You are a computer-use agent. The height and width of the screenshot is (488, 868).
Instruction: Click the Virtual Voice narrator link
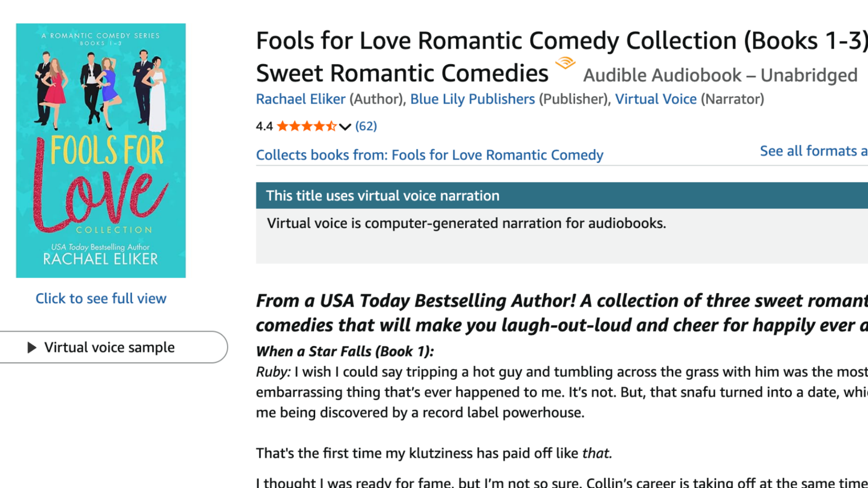[x=657, y=99]
